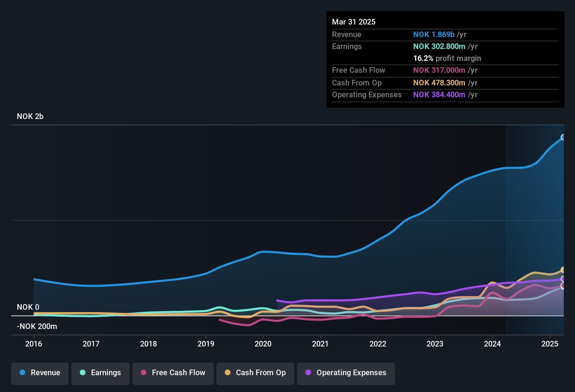The height and width of the screenshot is (392, 575).
Task: Click the 2021 x-axis label
Action: (x=320, y=344)
